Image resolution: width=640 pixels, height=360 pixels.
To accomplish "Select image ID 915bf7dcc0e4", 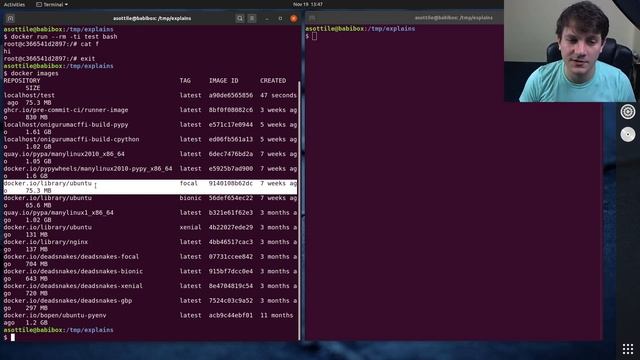I will pyautogui.click(x=231, y=272).
